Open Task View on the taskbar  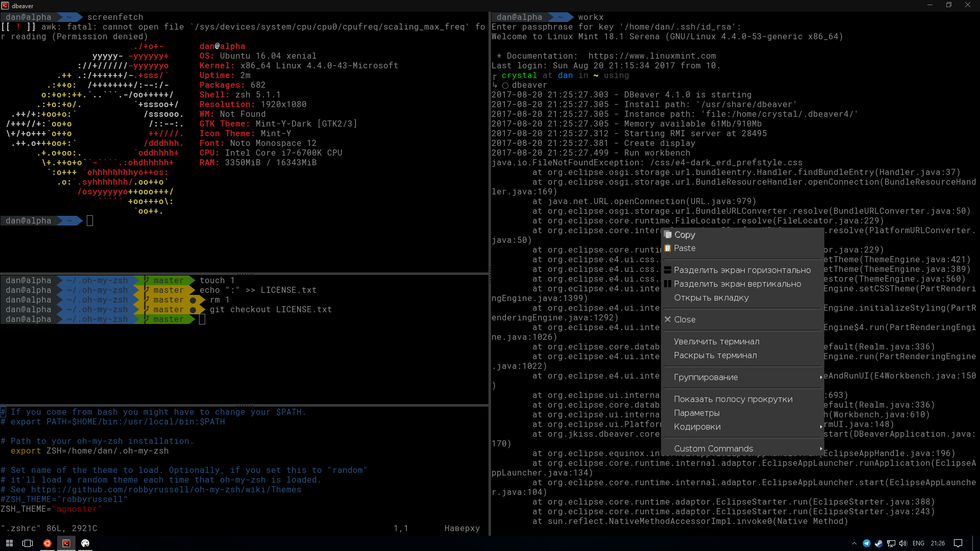pyautogui.click(x=28, y=543)
